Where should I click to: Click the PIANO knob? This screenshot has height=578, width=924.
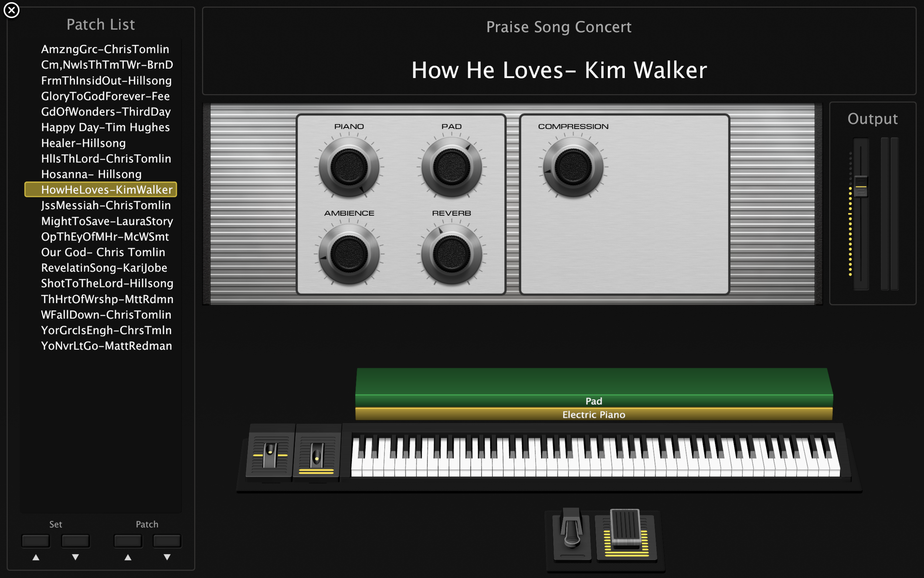point(349,167)
